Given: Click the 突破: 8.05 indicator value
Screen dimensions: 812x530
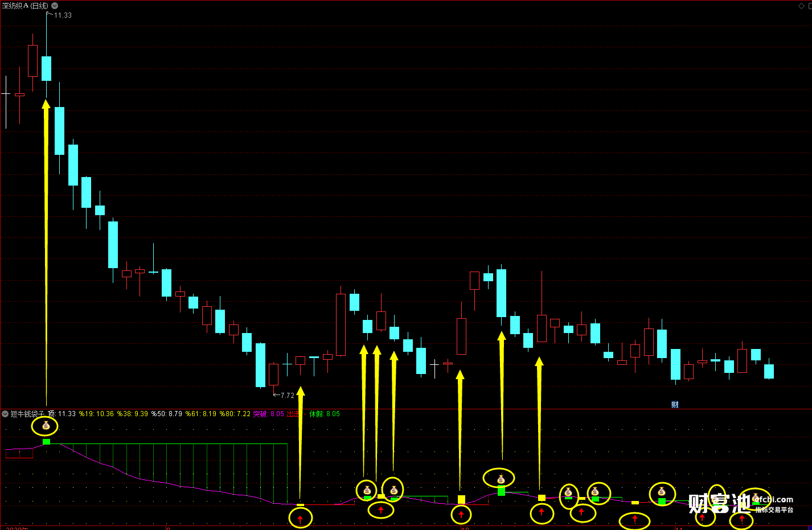Looking at the screenshot, I should coord(269,414).
